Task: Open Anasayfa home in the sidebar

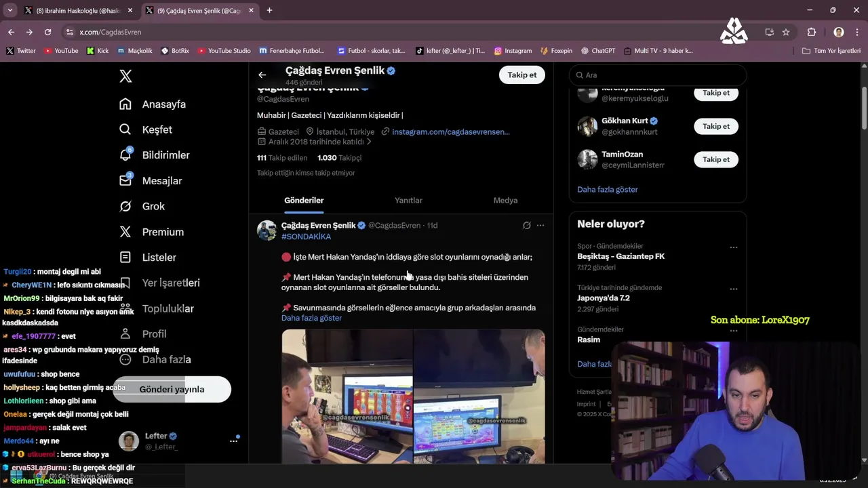Action: tap(153, 104)
